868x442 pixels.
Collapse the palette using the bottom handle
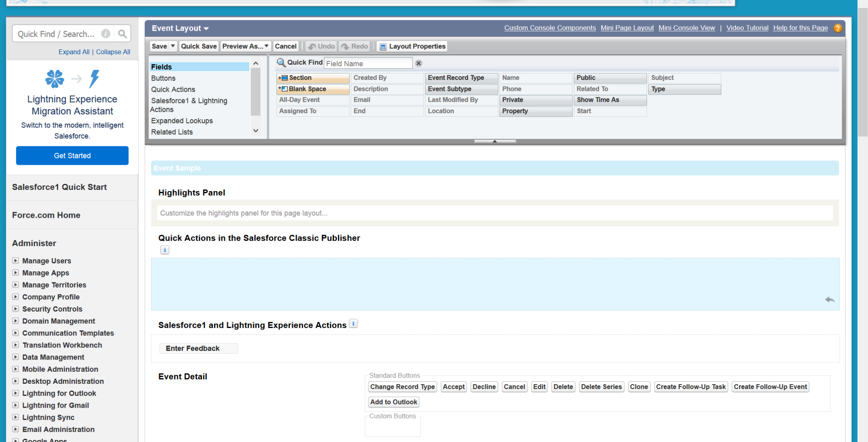(x=494, y=141)
